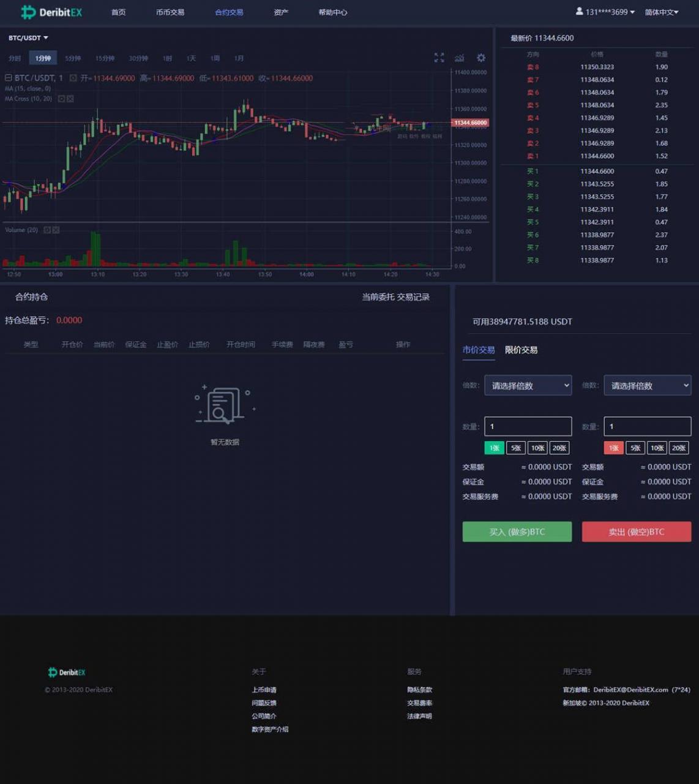
Task: Collapse the BTC/USDT chart legend
Action: click(9, 78)
